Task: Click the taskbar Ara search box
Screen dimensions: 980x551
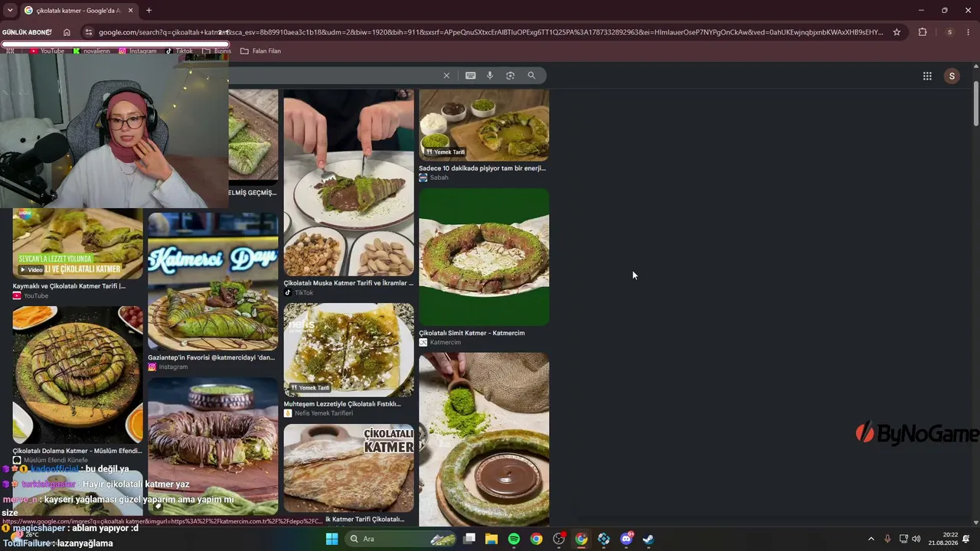Action: pyautogui.click(x=400, y=539)
